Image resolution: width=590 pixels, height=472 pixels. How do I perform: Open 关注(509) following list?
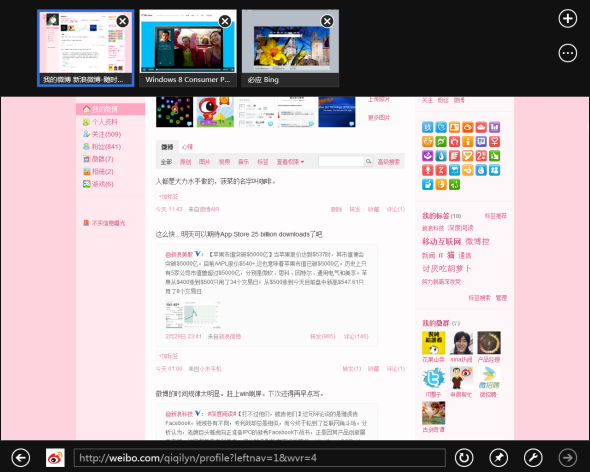[x=106, y=134]
